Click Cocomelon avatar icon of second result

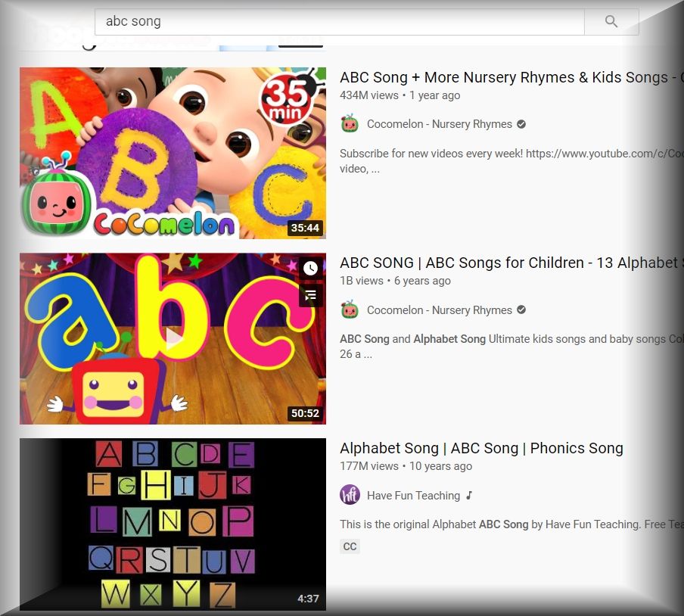(350, 310)
